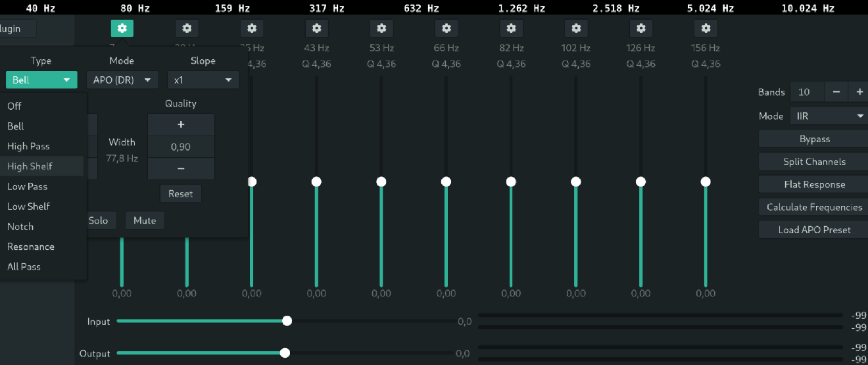Apply Flat Response
The height and width of the screenshot is (365, 868).
click(814, 185)
